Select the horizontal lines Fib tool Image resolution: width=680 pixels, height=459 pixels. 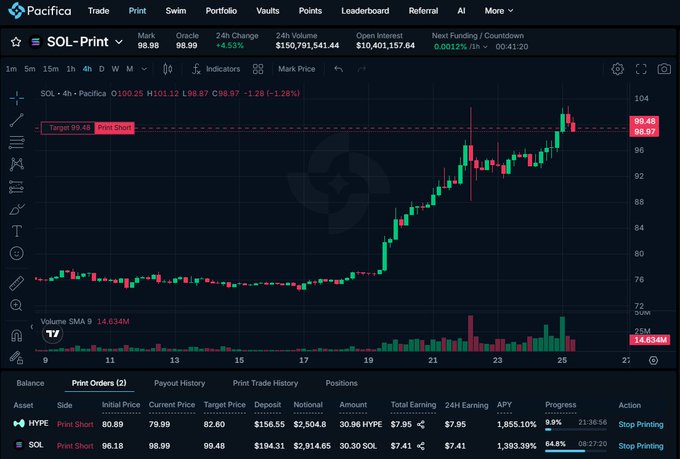click(x=16, y=142)
